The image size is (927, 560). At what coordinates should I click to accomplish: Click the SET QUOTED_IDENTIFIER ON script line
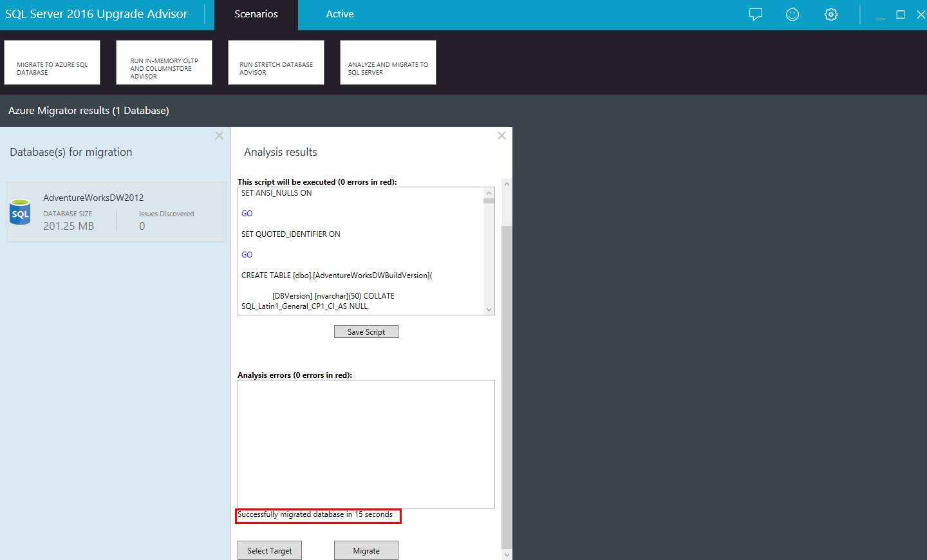tap(291, 234)
